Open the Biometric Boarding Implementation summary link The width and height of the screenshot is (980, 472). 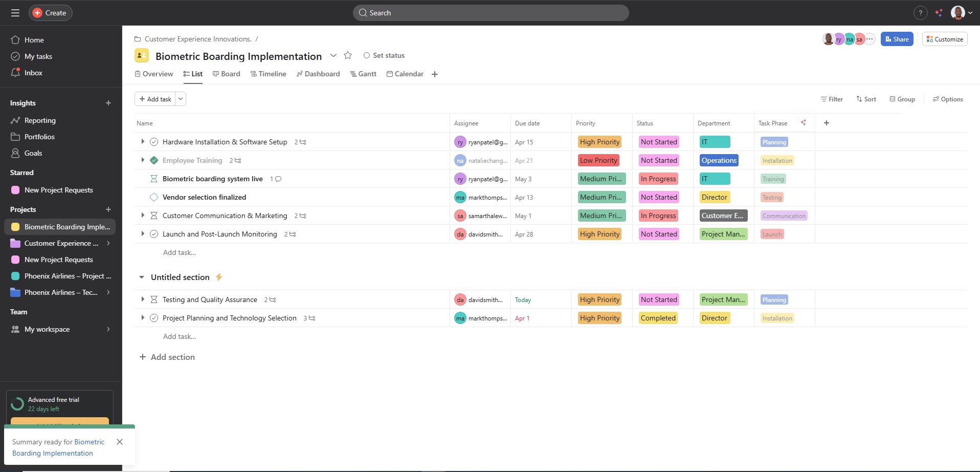(58, 447)
